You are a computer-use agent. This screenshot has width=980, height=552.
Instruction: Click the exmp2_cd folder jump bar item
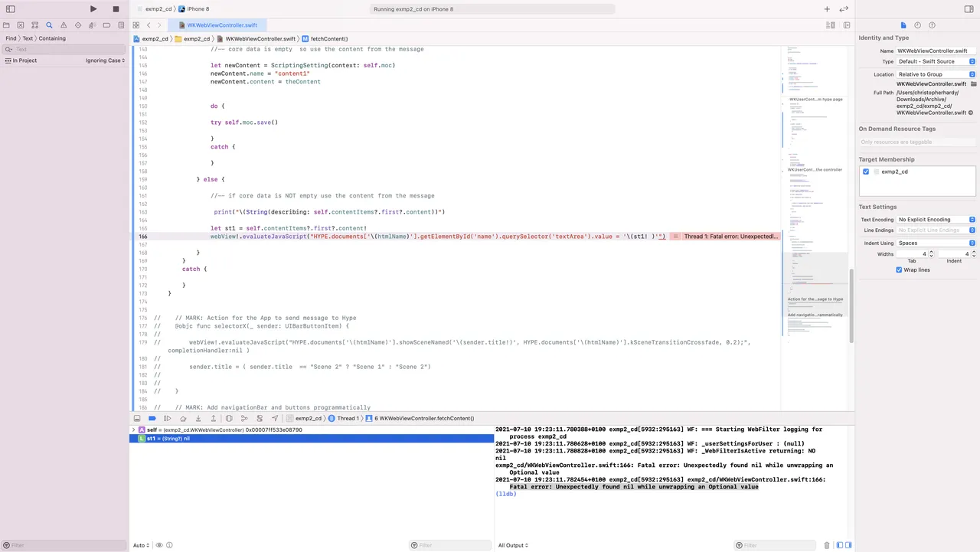[x=192, y=38]
